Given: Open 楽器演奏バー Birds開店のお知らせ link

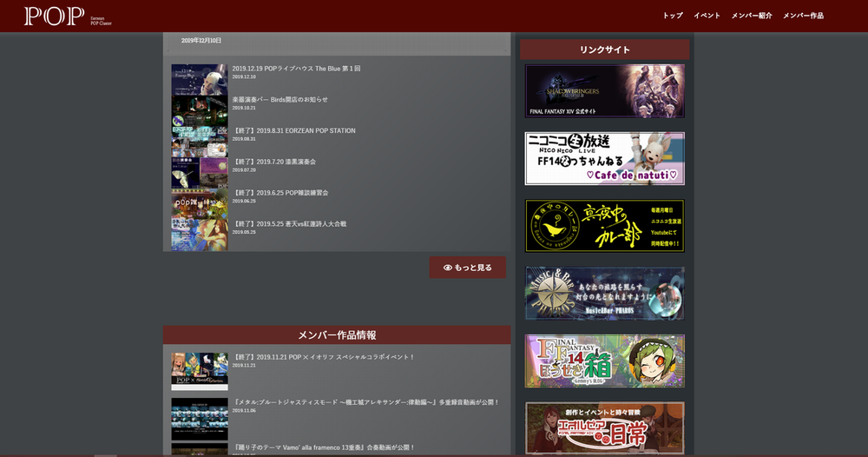Looking at the screenshot, I should [x=279, y=100].
